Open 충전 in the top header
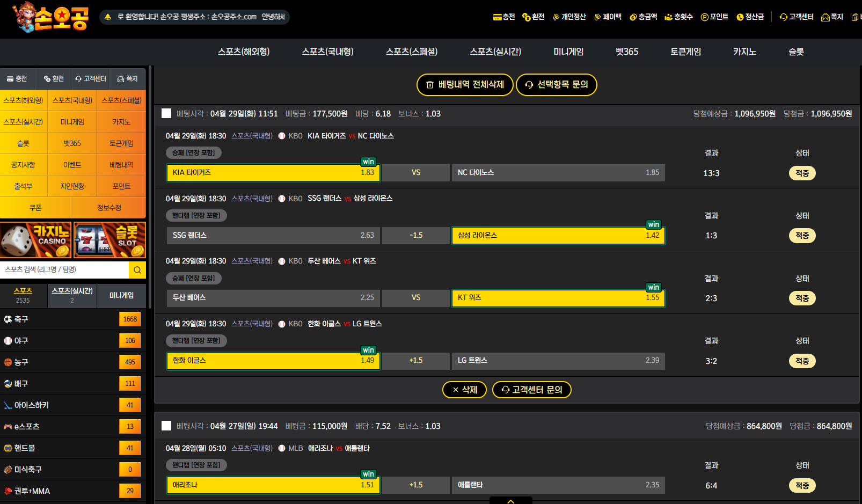Image resolution: width=862 pixels, height=504 pixels. click(504, 17)
